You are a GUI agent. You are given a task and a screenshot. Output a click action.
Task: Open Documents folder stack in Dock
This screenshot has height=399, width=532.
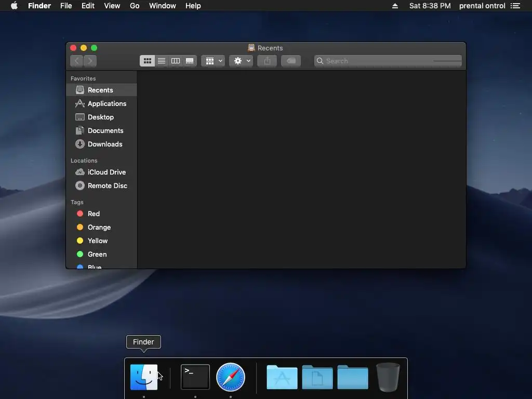click(x=317, y=377)
